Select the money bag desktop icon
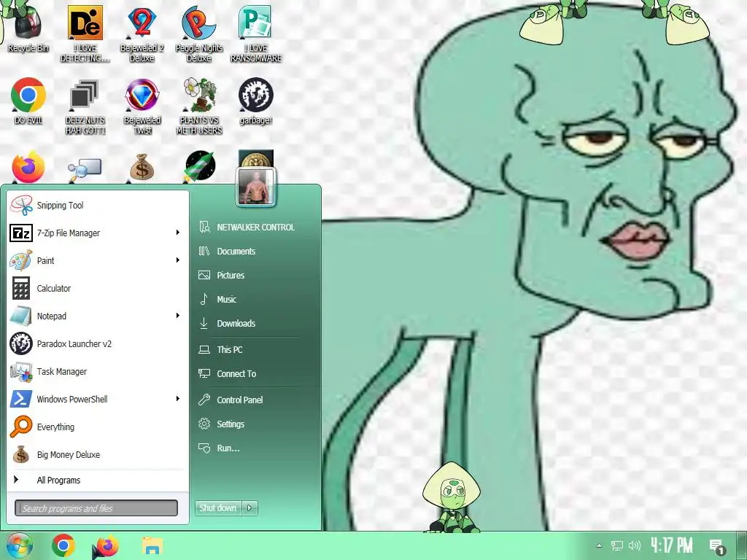 (x=142, y=167)
